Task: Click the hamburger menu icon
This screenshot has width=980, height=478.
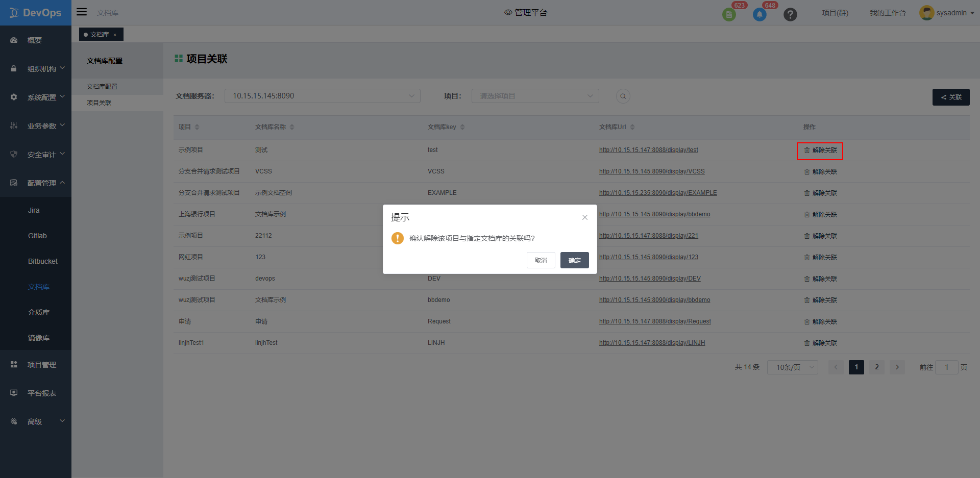Action: pos(82,12)
